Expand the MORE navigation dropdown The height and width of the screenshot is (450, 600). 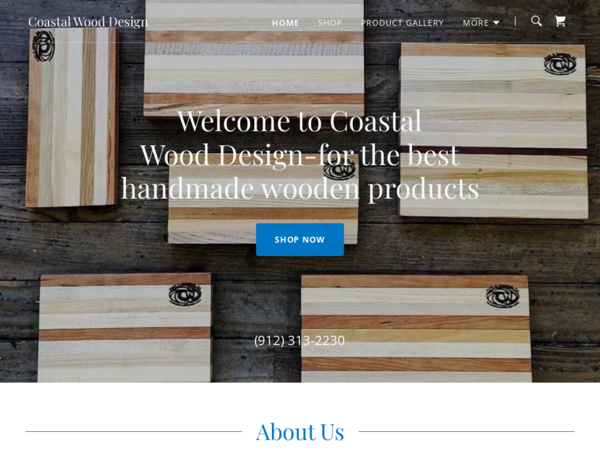(x=481, y=23)
